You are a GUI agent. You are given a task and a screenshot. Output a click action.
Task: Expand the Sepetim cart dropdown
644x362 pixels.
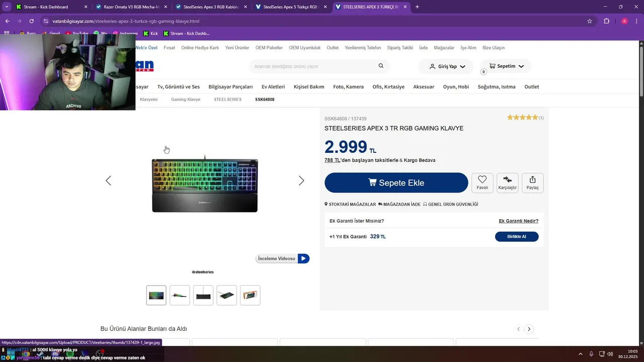coord(521,66)
